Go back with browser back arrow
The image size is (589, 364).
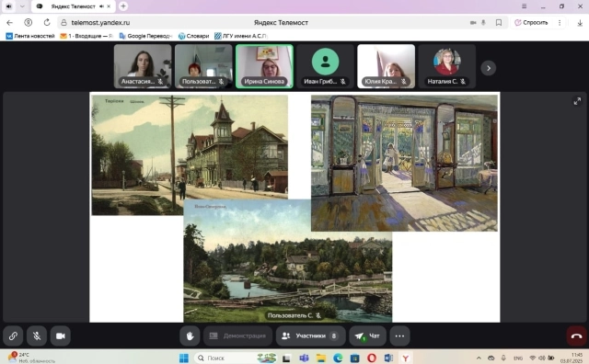(10, 22)
